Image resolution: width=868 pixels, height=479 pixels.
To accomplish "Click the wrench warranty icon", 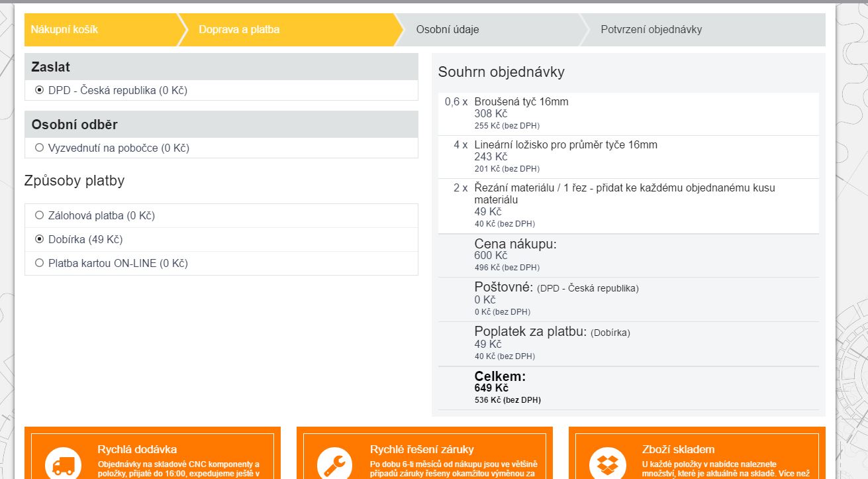I will pyautogui.click(x=335, y=464).
